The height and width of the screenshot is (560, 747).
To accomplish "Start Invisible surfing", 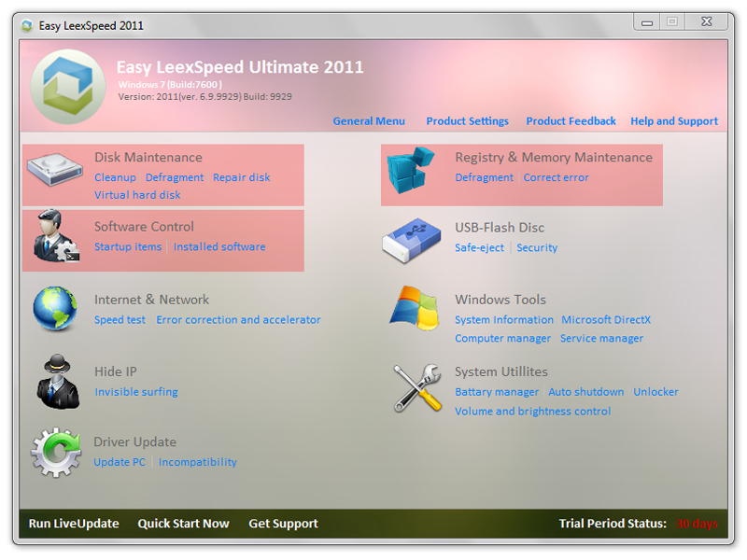I will point(136,391).
